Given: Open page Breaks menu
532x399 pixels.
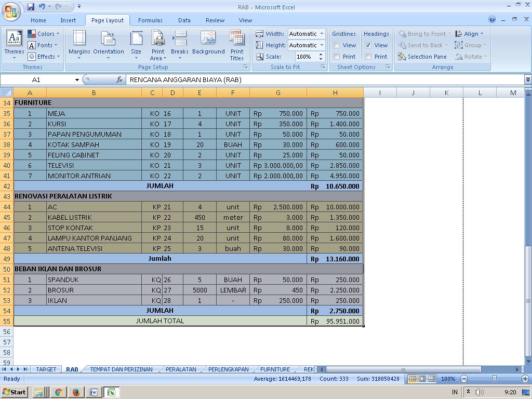Looking at the screenshot, I should click(x=179, y=45).
